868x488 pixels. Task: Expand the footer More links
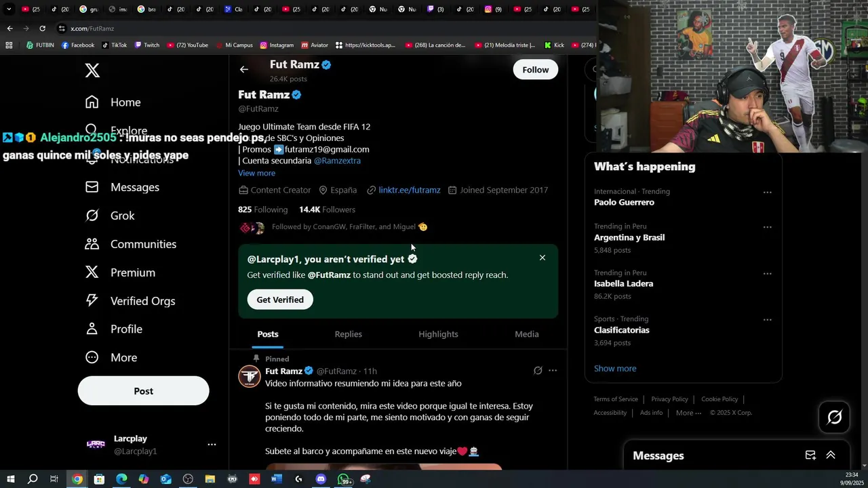click(x=688, y=413)
